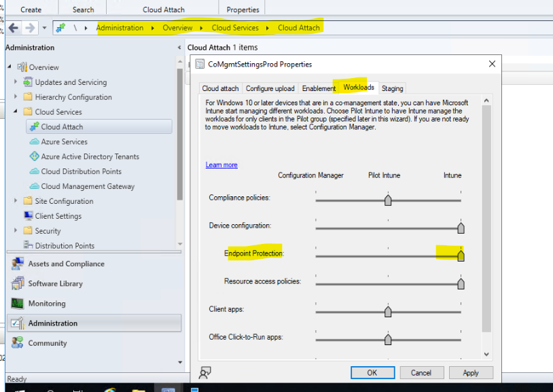Select Client Settings in the tree
The width and height of the screenshot is (553, 392).
[x=58, y=216]
